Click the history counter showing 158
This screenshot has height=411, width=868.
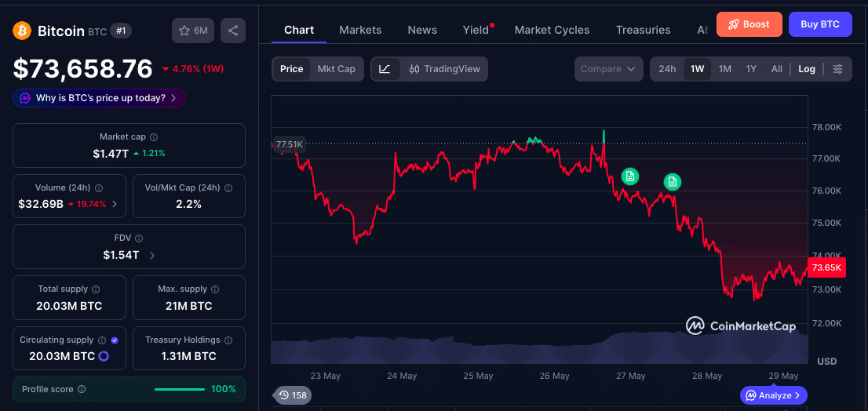(294, 395)
